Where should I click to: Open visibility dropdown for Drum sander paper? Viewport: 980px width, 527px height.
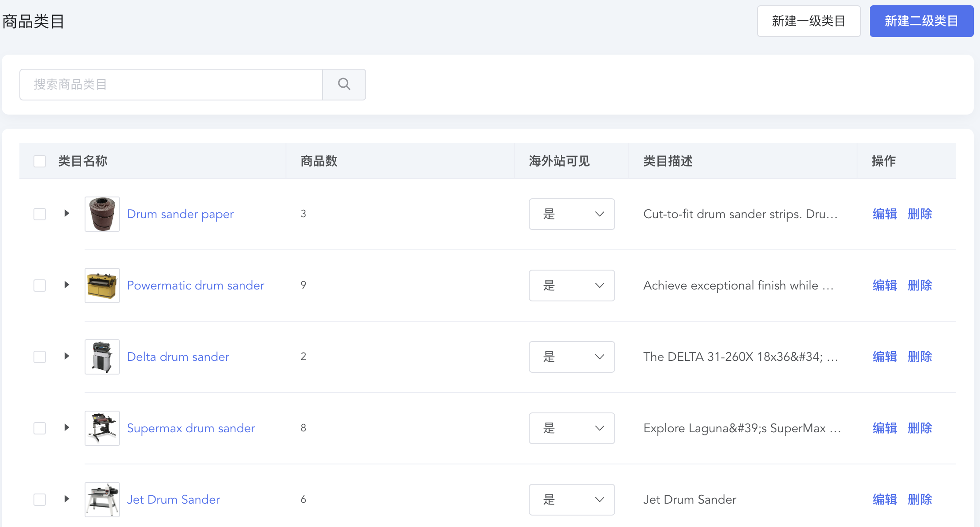coord(572,214)
